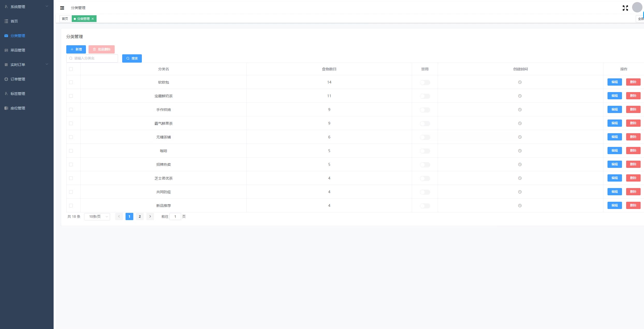644x329 pixels.
Task: Switch to the 首页 tab
Action: point(65,19)
